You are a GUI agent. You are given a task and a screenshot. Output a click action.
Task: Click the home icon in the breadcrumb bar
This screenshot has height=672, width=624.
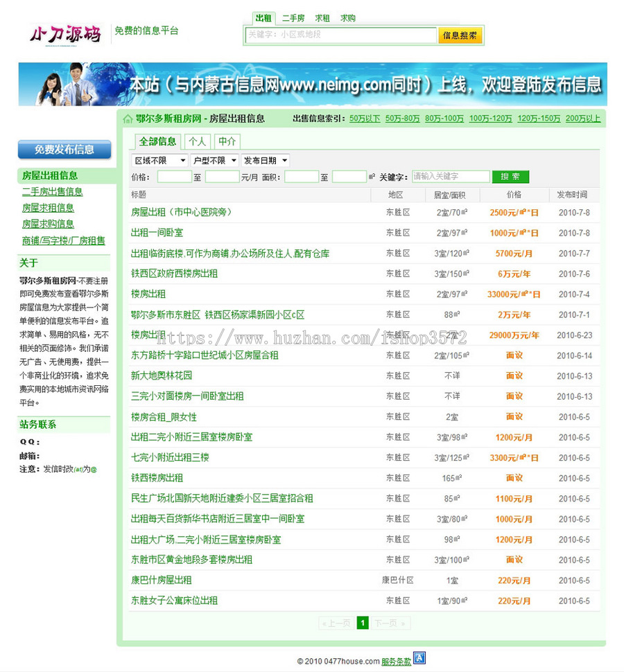coord(128,118)
